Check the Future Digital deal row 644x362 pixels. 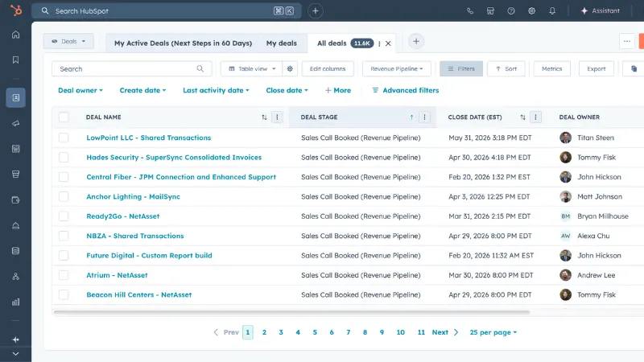point(64,255)
